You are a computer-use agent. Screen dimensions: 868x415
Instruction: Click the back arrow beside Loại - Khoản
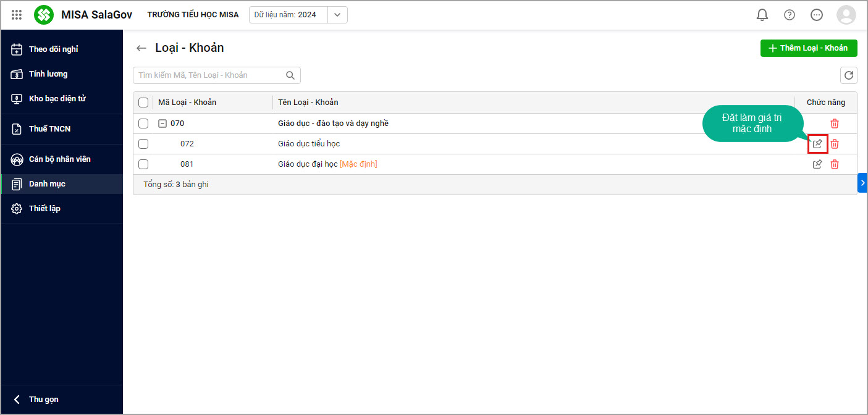[x=141, y=48]
